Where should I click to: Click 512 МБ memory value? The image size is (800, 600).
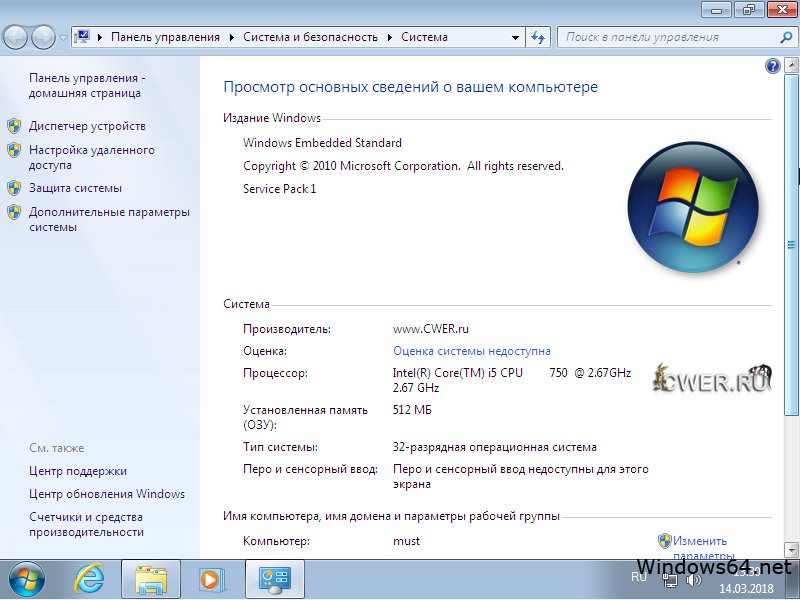pyautogui.click(x=412, y=410)
